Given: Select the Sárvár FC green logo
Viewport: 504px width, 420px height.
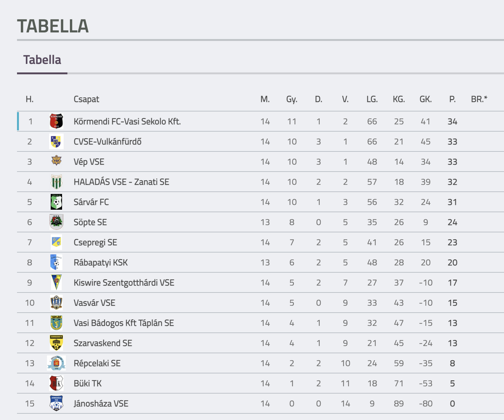Looking at the screenshot, I should coord(56,202).
